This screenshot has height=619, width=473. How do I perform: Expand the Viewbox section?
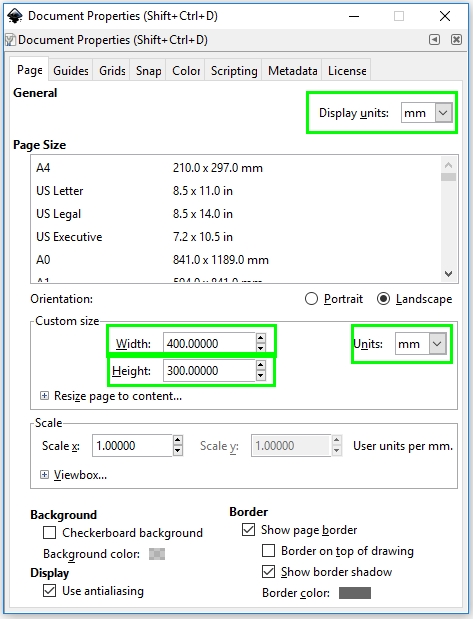[x=44, y=475]
